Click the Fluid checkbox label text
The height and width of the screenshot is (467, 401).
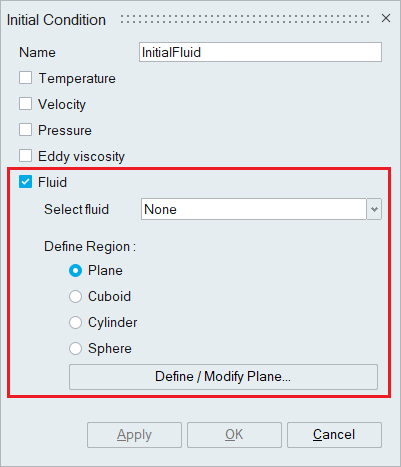[52, 182]
